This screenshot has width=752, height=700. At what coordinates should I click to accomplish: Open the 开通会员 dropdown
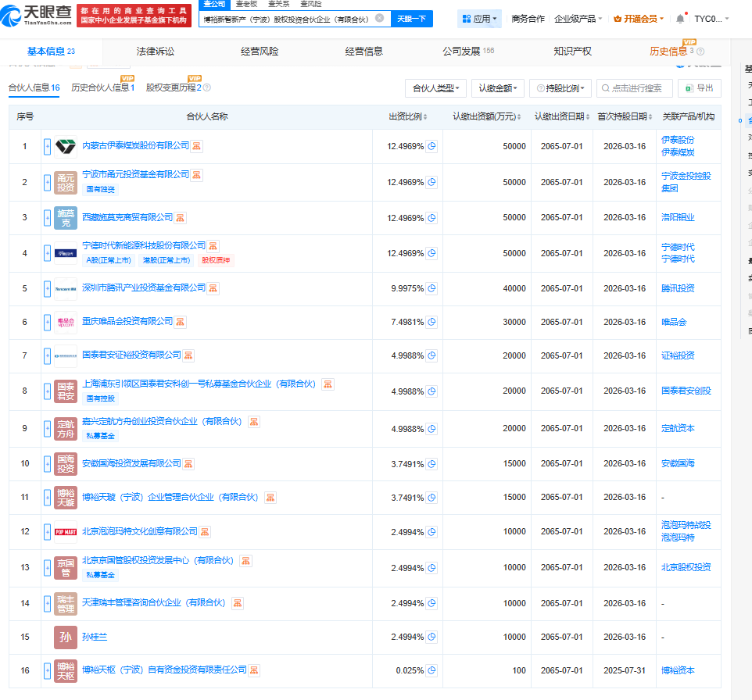[x=639, y=19]
